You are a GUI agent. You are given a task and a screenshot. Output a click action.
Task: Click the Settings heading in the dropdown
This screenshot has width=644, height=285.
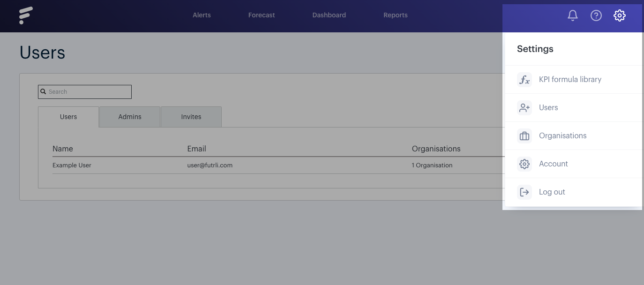click(535, 49)
